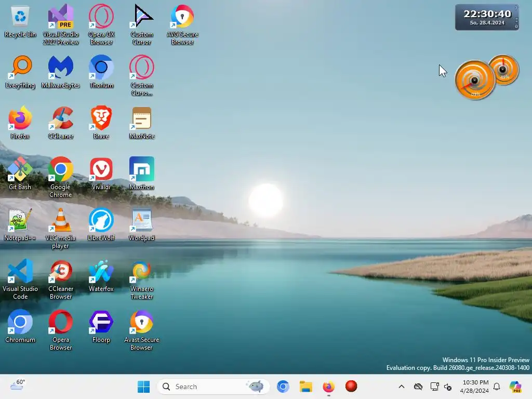Viewport: 532px width, 399px height.
Task: Open Git Bash shortcut
Action: click(x=20, y=174)
